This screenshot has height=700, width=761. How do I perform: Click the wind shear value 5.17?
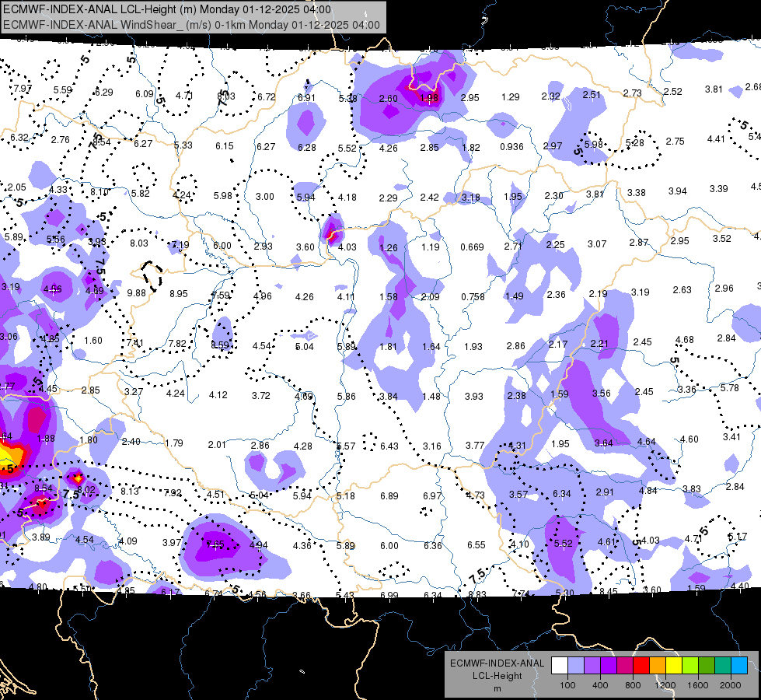(x=737, y=537)
